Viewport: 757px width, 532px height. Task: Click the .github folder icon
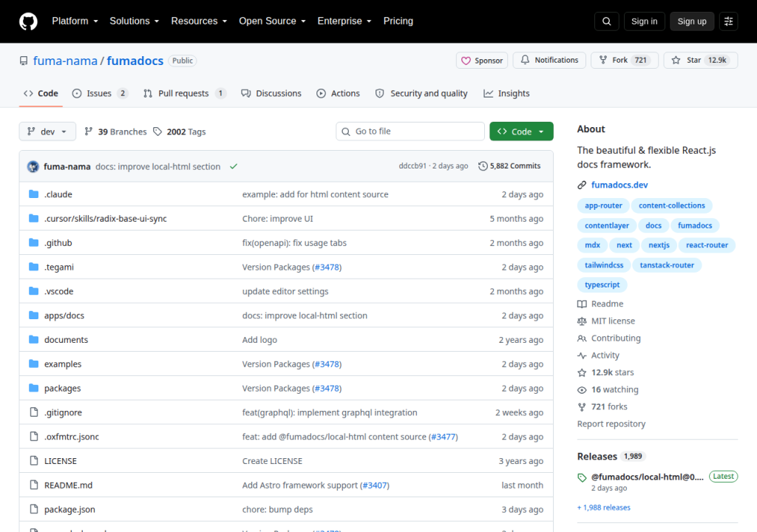click(33, 242)
